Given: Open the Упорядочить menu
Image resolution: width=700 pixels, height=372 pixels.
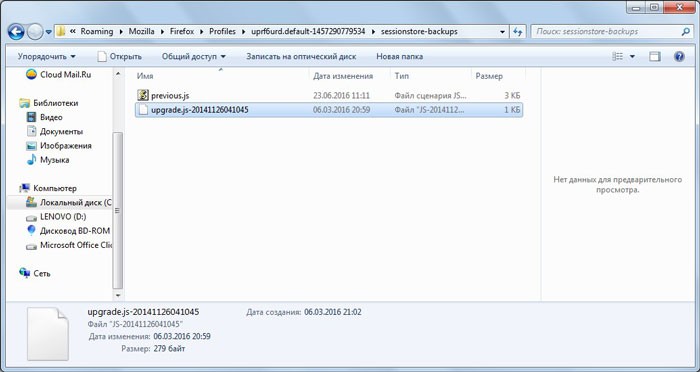Looking at the screenshot, I should coord(46,56).
